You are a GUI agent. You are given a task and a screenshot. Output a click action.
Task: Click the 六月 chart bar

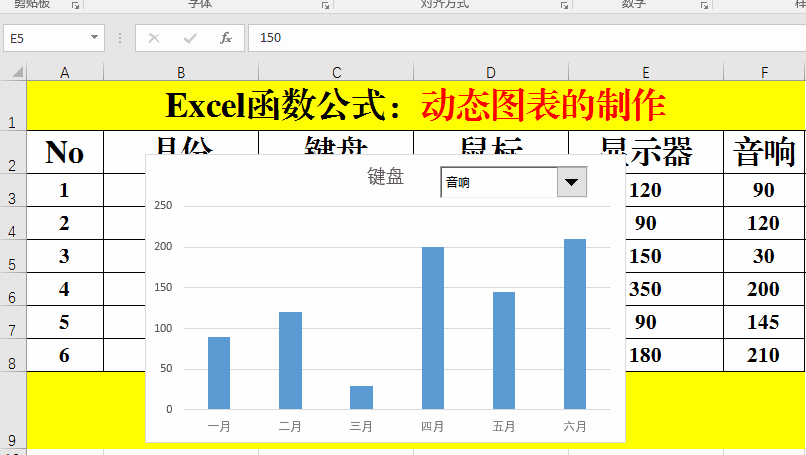(x=575, y=324)
